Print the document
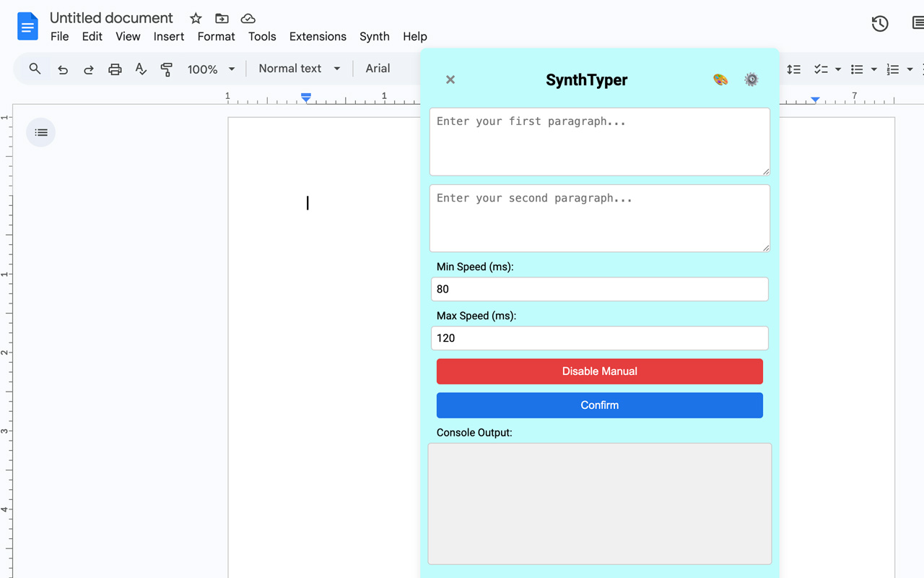Viewport: 924px width, 578px height. (x=115, y=69)
